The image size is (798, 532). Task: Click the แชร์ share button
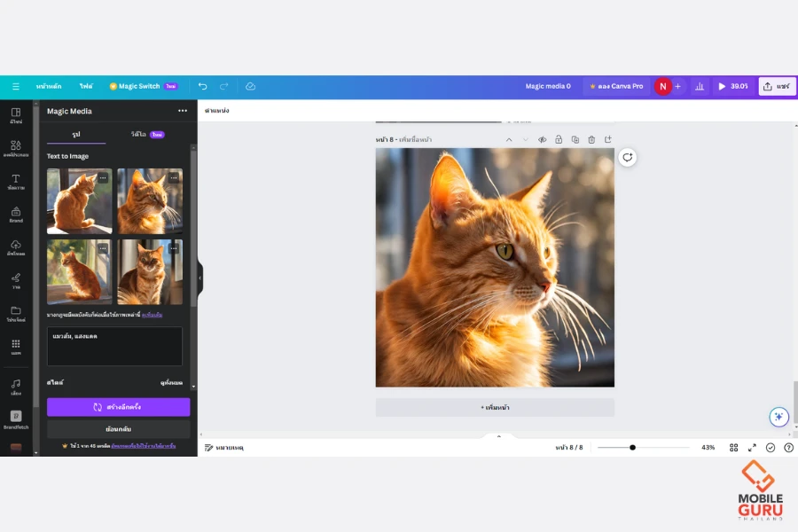(777, 86)
